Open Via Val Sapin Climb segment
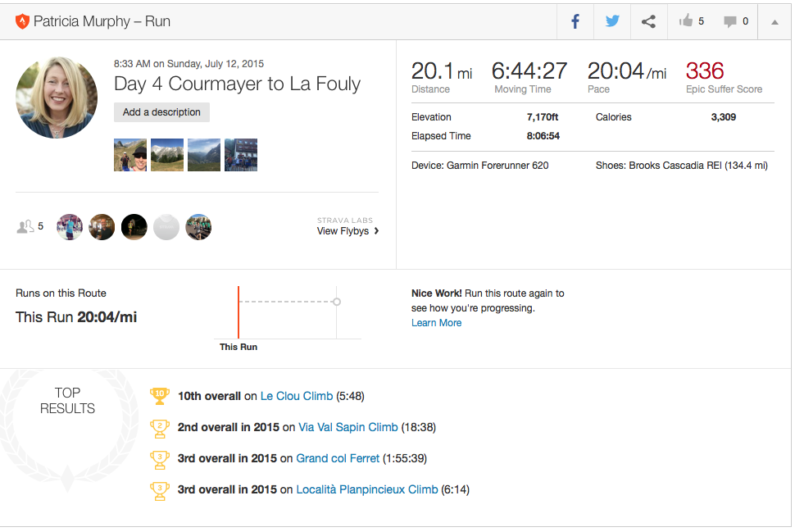The width and height of the screenshot is (795, 532). point(348,427)
